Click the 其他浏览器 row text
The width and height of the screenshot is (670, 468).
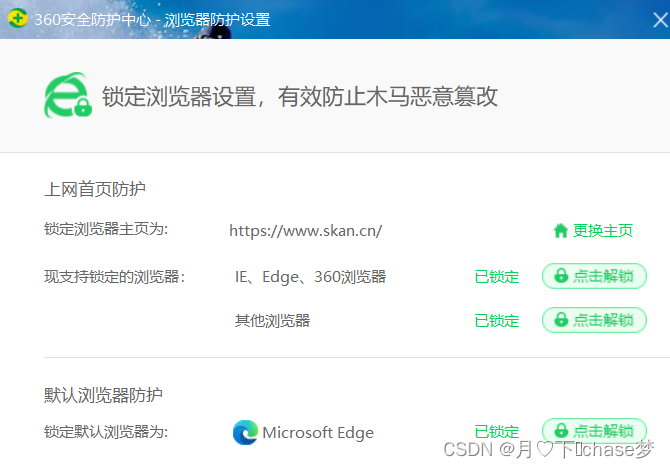[272, 321]
